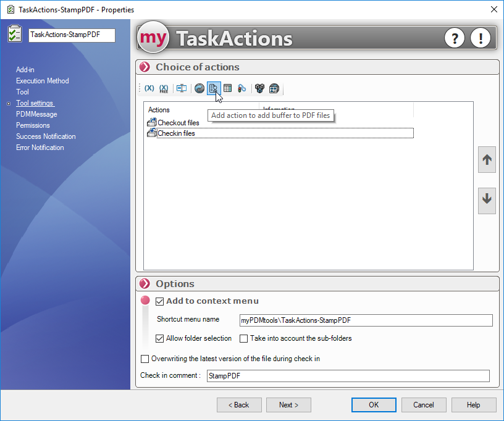Viewport: 504px width, 421px height.
Task: Expand the Tool settings tree node
Action: [x=9, y=104]
